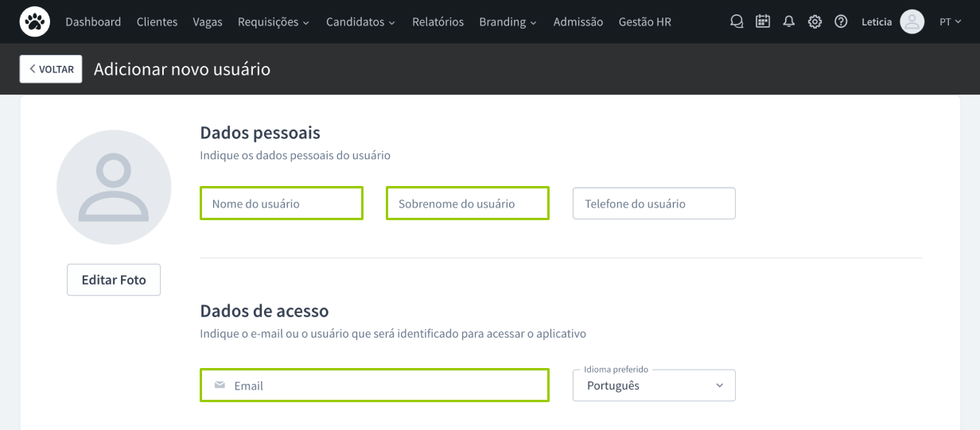Click the help question mark icon

(841, 21)
